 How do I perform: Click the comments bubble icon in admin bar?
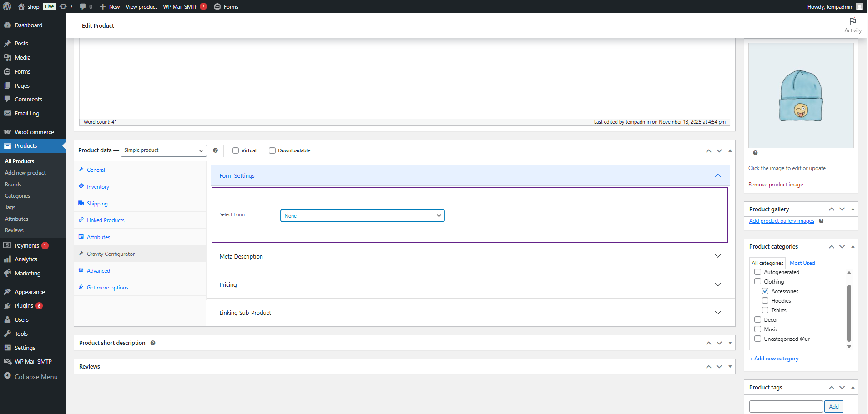coord(83,6)
